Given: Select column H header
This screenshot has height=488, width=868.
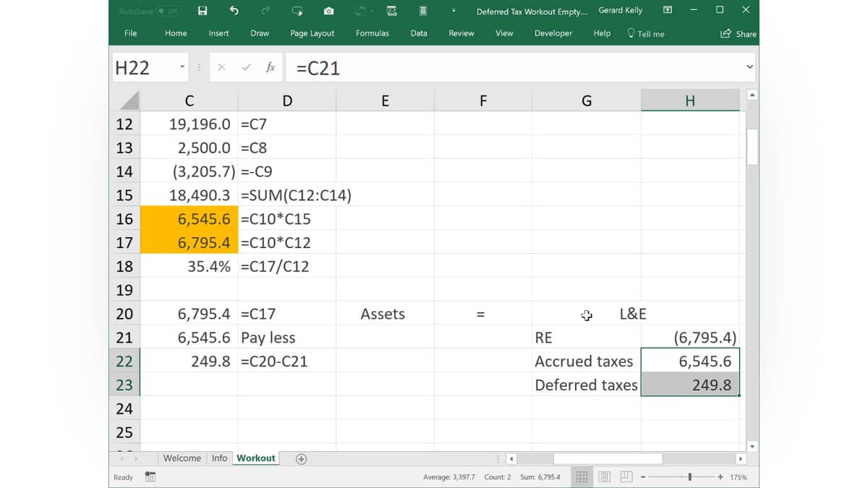Looking at the screenshot, I should (x=690, y=100).
